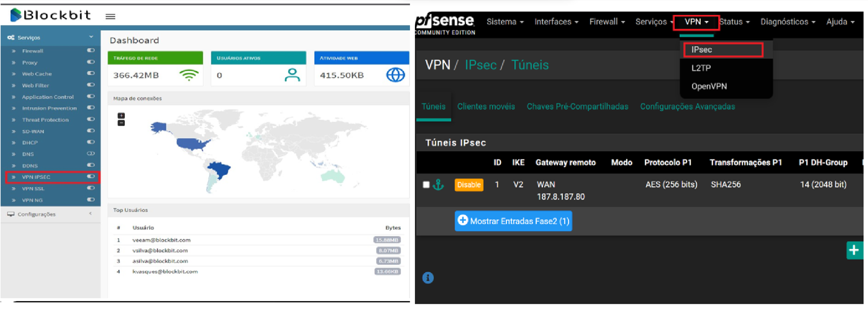This screenshot has width=868, height=311.
Task: Add a new tunnel with green plus button
Action: click(854, 250)
